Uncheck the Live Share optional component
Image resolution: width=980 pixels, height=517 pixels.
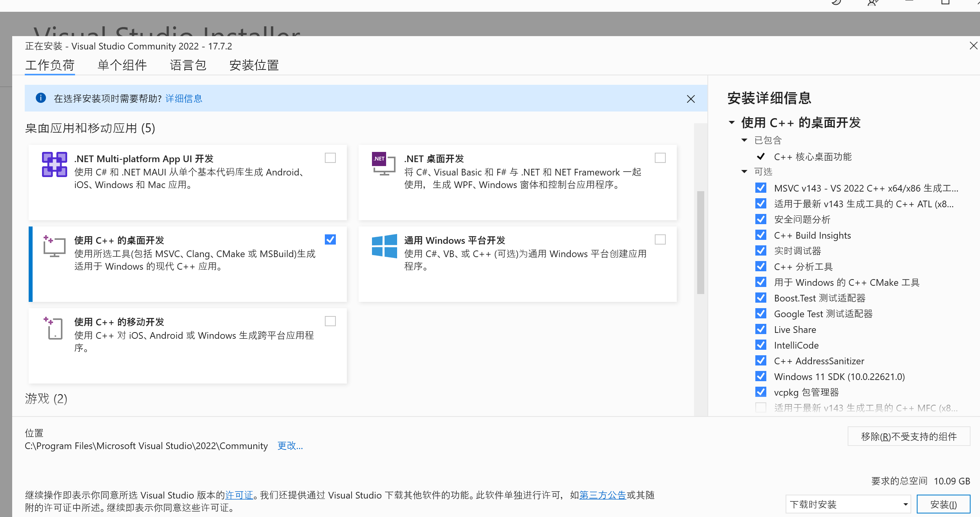[761, 329]
